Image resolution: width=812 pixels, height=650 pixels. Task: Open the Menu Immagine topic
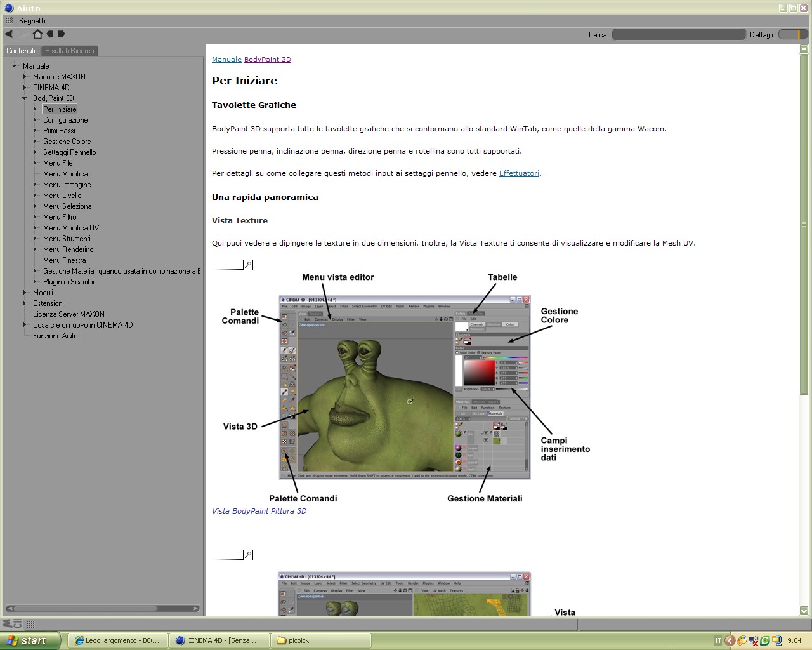[x=67, y=185]
